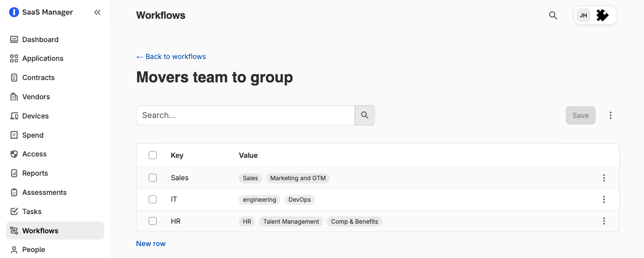Click the Tasks checkmark icon

coord(14,212)
